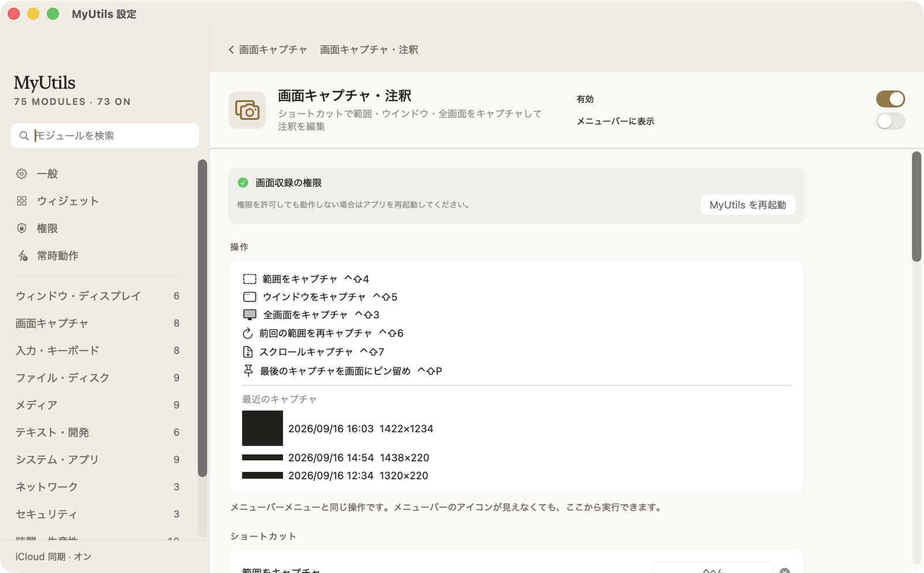Open 権限 via its shield icon in sidebar
This screenshot has width=924, height=573.
click(x=22, y=228)
